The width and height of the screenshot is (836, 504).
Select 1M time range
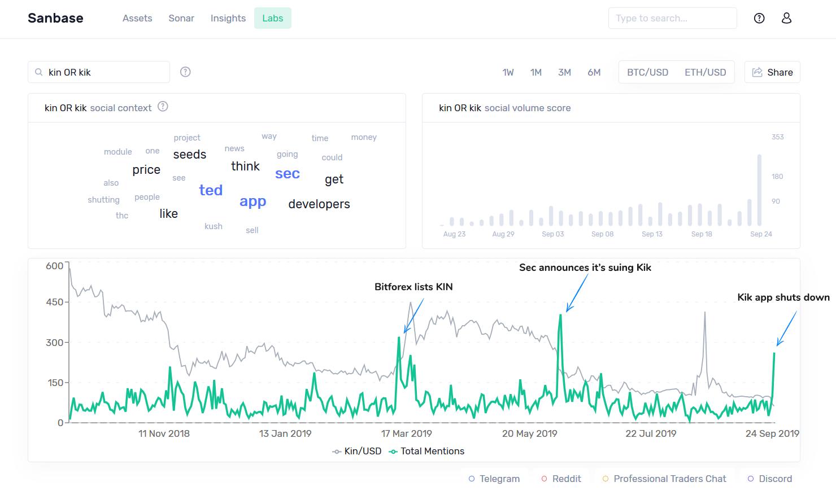(536, 72)
